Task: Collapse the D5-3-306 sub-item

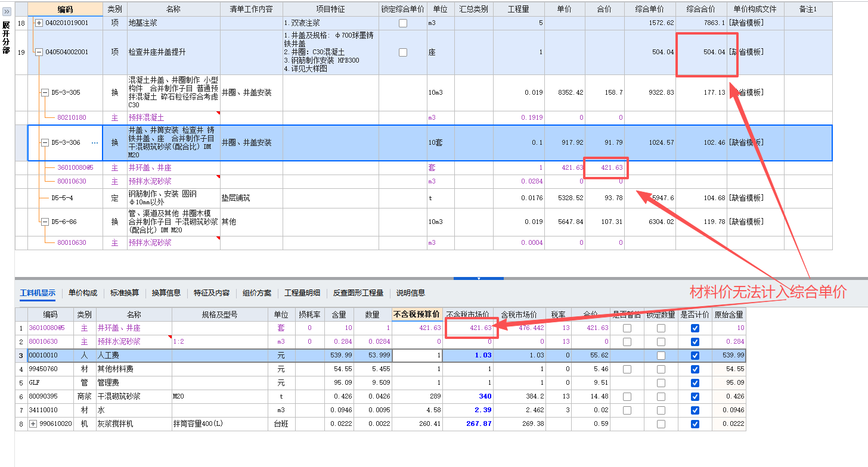Action: pos(45,143)
